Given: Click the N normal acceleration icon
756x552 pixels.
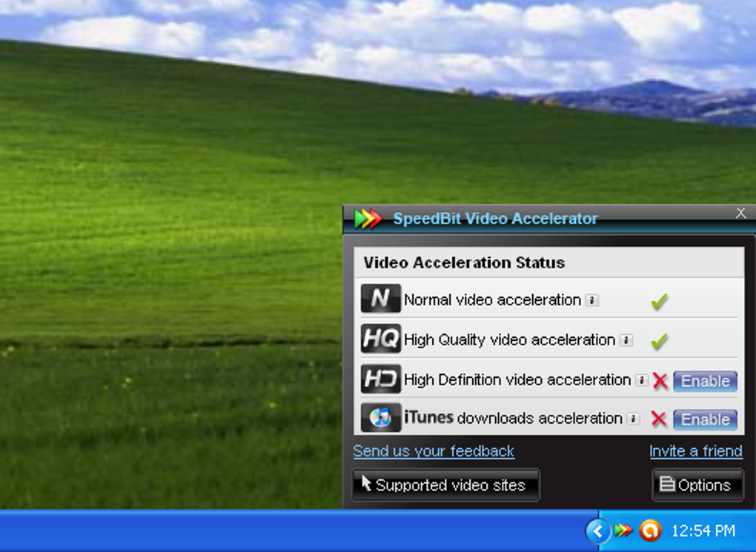Looking at the screenshot, I should pos(380,299).
